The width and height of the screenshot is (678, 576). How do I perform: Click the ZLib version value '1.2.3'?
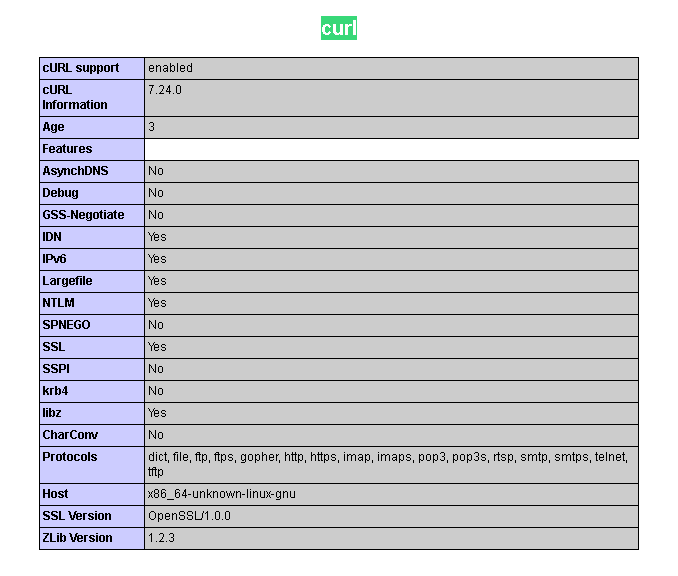coord(161,538)
